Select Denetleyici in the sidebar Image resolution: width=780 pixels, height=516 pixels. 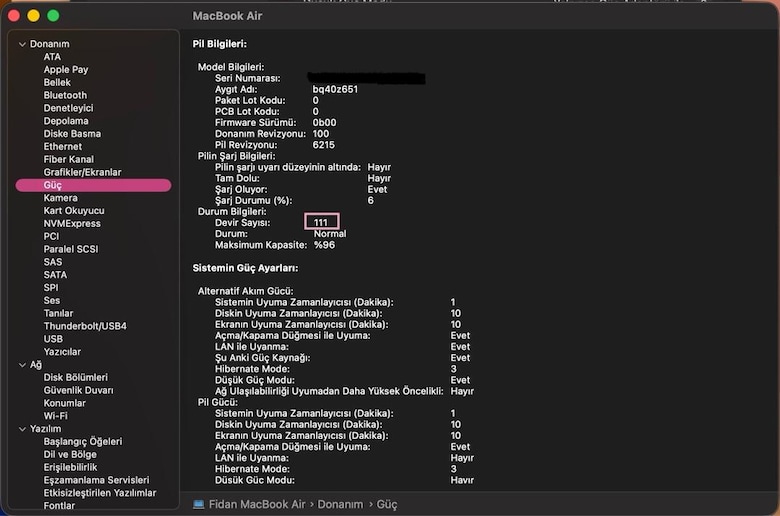(x=68, y=108)
